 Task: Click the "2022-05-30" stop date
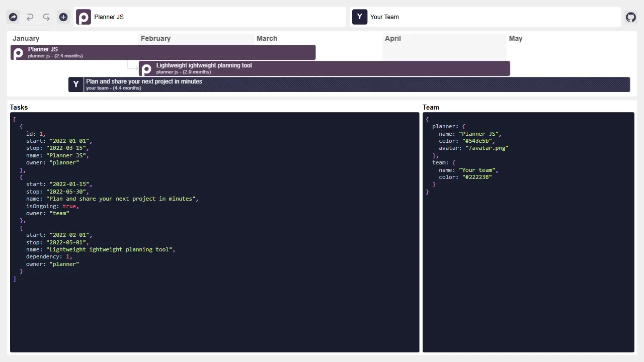[67, 192]
